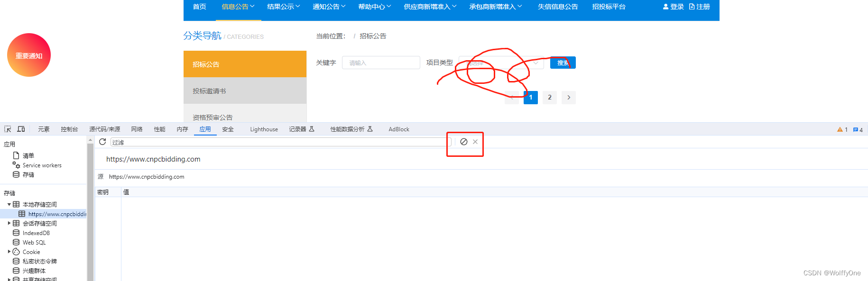Go to page 2
The height and width of the screenshot is (281, 868).
[550, 97]
